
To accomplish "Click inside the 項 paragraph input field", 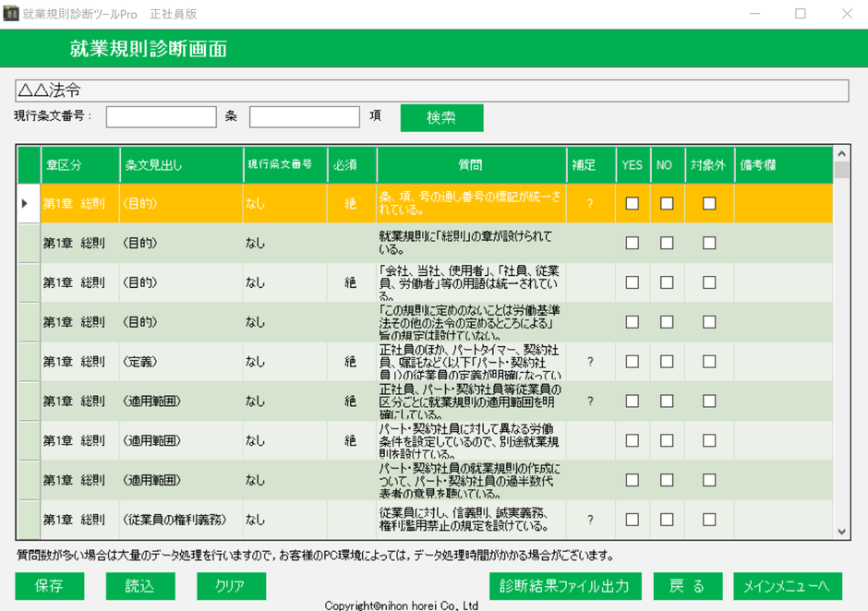I will [305, 117].
